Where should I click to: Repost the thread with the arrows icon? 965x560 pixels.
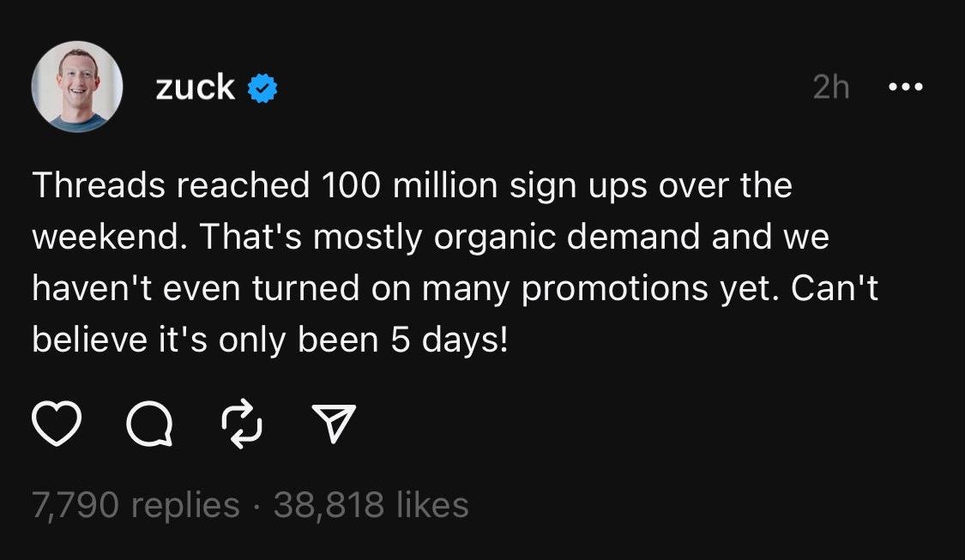241,424
